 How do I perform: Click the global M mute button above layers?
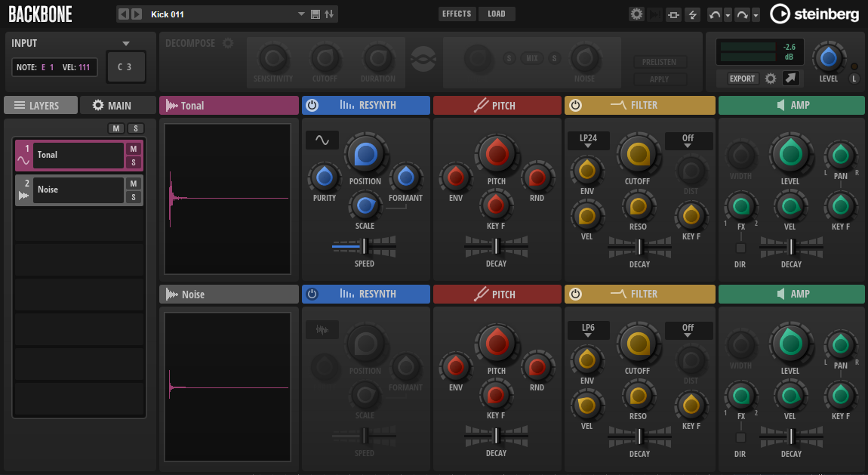(115, 128)
